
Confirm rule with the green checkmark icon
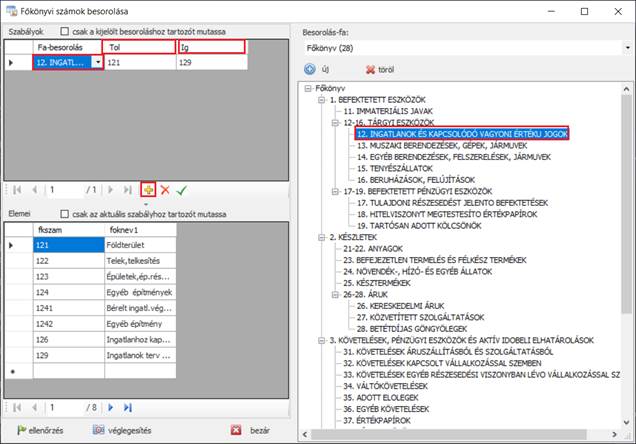[181, 190]
